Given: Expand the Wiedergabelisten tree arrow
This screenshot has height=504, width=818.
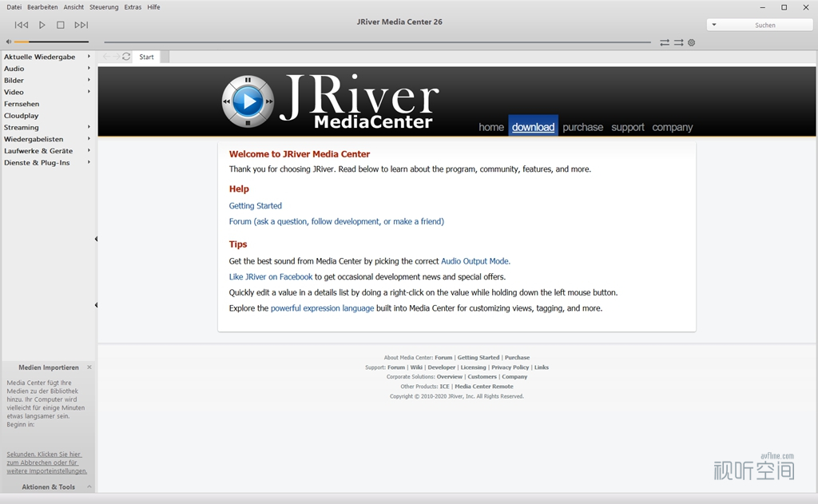Looking at the screenshot, I should coord(89,139).
